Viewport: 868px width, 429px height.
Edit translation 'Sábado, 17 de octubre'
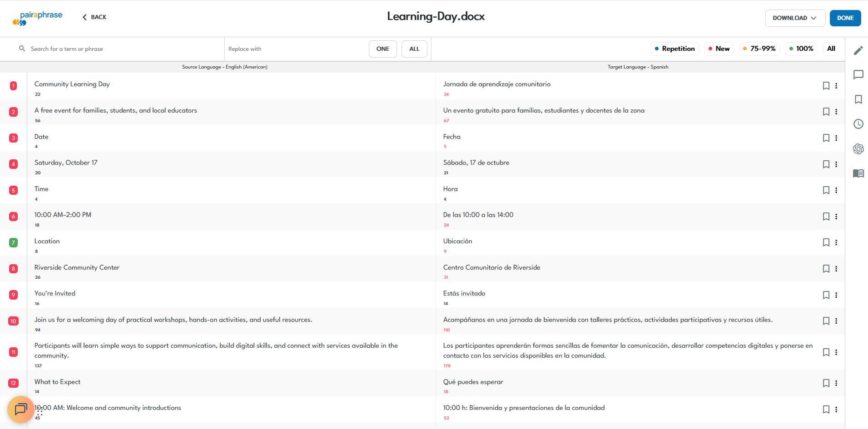pos(476,163)
